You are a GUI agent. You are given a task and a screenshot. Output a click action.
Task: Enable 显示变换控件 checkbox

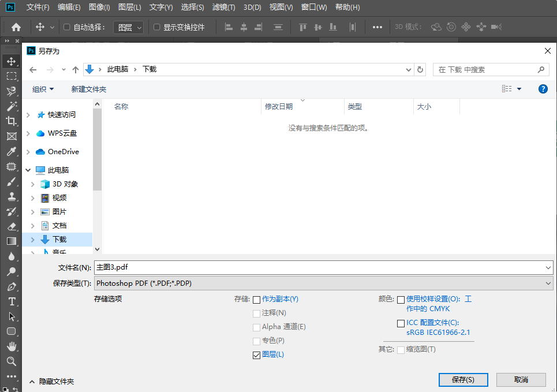coord(156,27)
